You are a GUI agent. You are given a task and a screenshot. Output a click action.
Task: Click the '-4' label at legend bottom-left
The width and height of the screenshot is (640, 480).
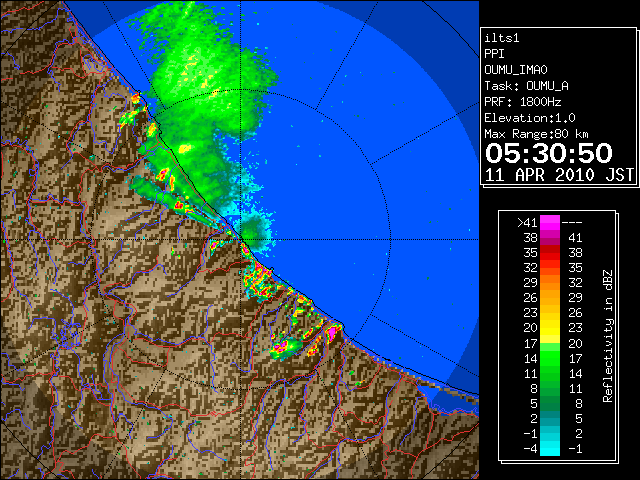coord(530,449)
